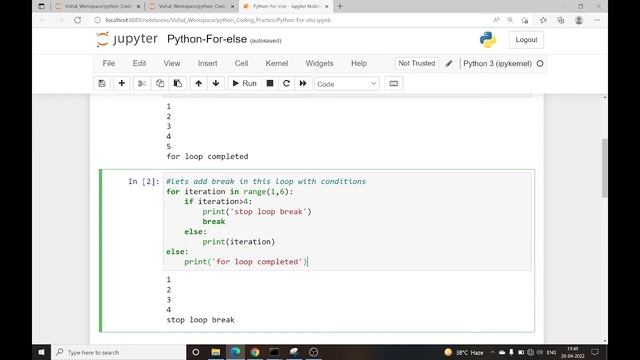The image size is (640, 360).
Task: Switch to the first browser tab
Action: [x=97, y=6]
